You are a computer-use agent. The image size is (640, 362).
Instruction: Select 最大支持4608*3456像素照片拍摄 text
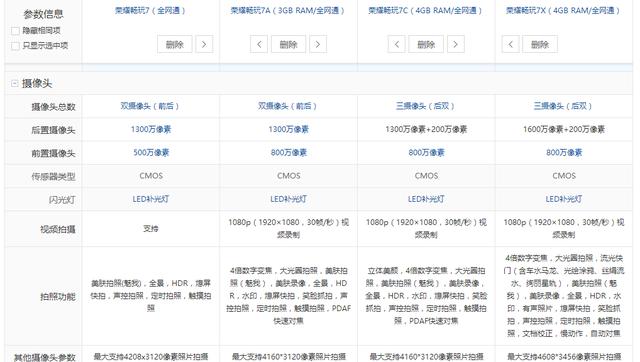564,357
